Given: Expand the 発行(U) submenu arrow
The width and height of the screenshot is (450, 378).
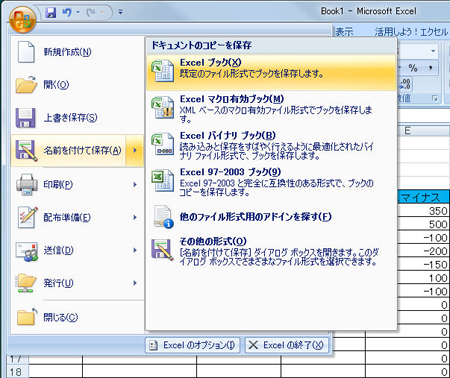Looking at the screenshot, I should 135,283.
